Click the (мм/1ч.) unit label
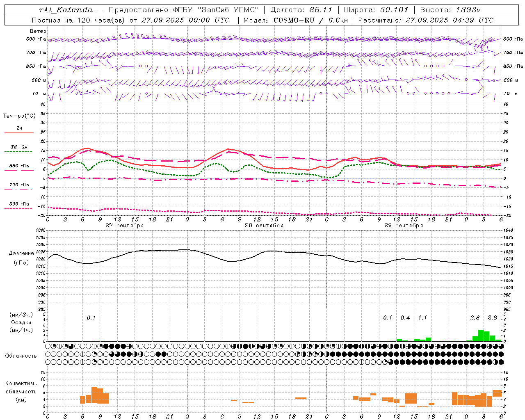The width and height of the screenshot is (525, 420). 21,330
